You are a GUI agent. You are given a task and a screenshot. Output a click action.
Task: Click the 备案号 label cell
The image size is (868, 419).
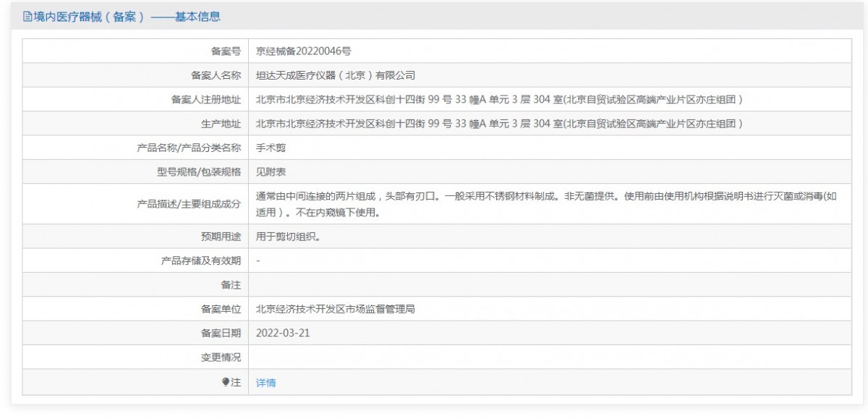tap(226, 51)
